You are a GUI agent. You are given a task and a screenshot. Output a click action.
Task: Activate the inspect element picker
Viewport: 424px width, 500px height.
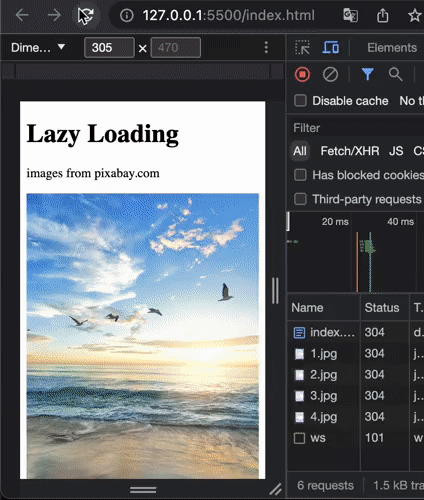tap(302, 47)
